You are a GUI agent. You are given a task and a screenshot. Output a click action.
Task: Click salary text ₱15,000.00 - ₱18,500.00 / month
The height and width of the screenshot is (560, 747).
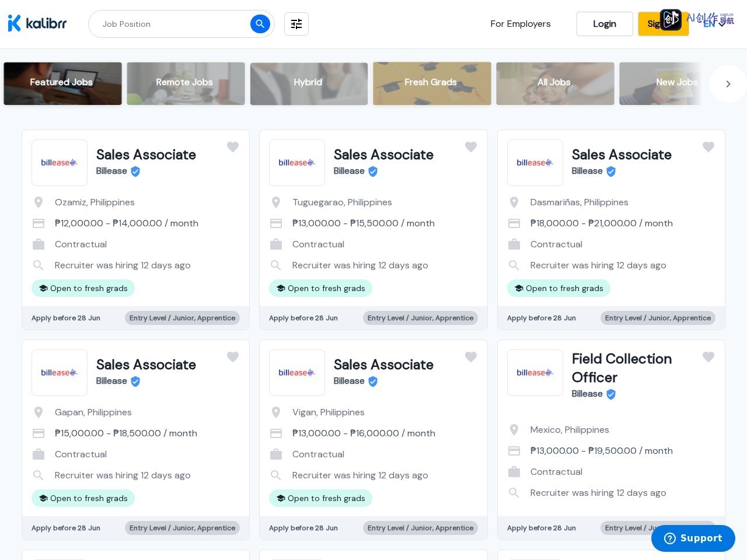click(126, 433)
